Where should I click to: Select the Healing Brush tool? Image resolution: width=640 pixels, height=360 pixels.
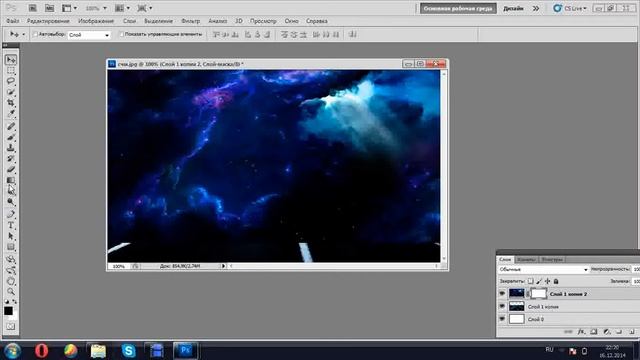[x=11, y=127]
